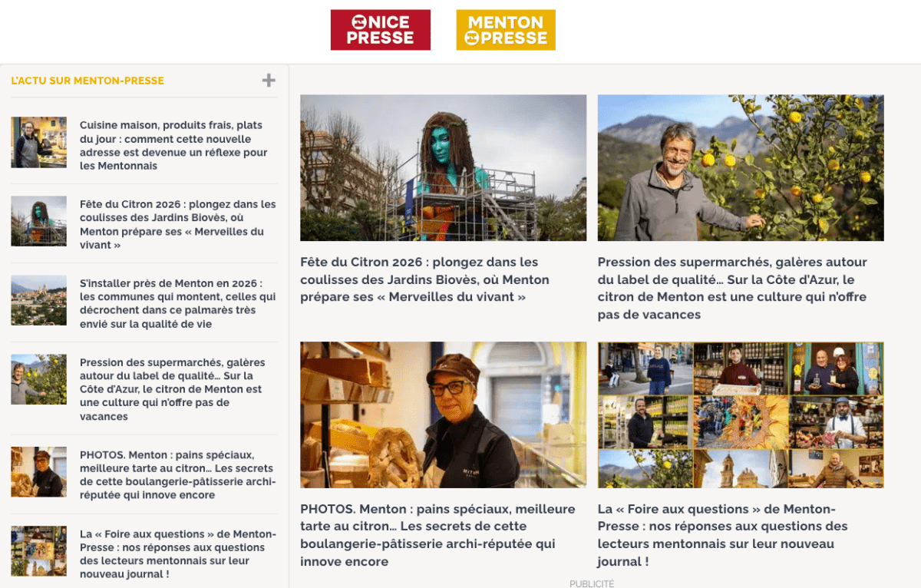Viewport: 921px width, 588px height.
Task: Open sidebar headline Pression des supermarchés
Action: [173, 389]
